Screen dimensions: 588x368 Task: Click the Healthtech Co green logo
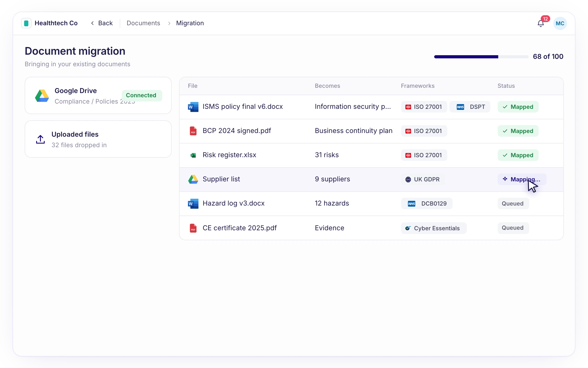point(26,23)
